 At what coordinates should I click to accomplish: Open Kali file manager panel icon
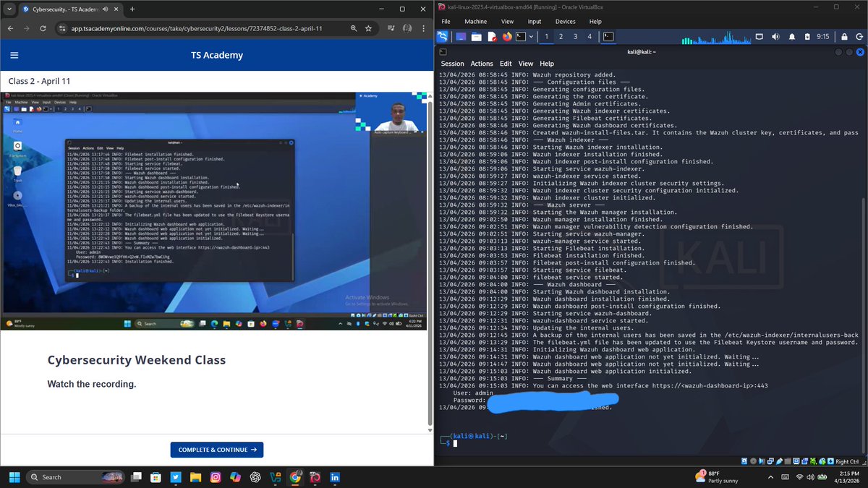(x=477, y=36)
